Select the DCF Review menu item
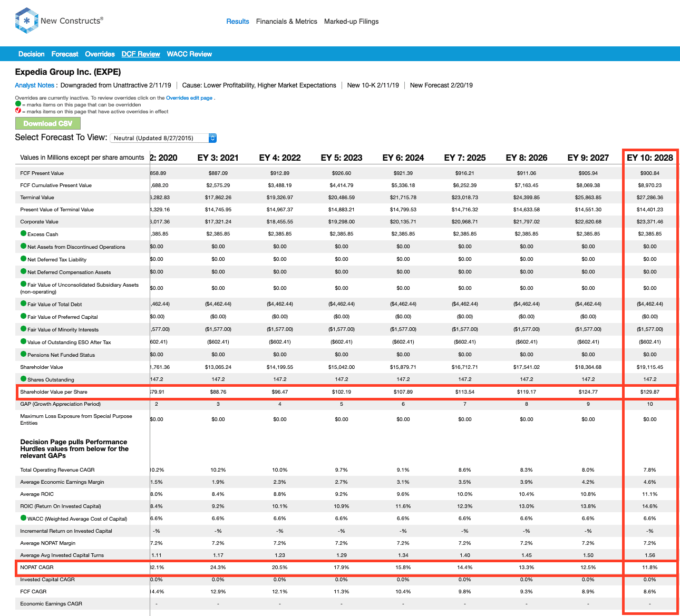Viewport: 680px width, 616px height. [141, 54]
